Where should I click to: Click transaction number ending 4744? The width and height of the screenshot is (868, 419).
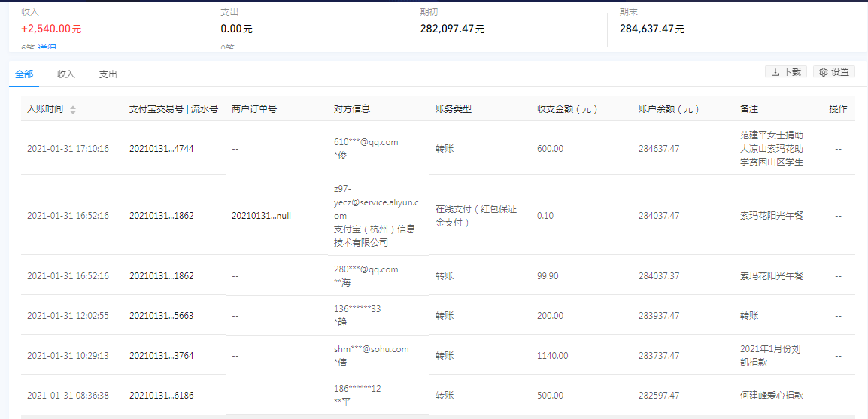pos(161,149)
